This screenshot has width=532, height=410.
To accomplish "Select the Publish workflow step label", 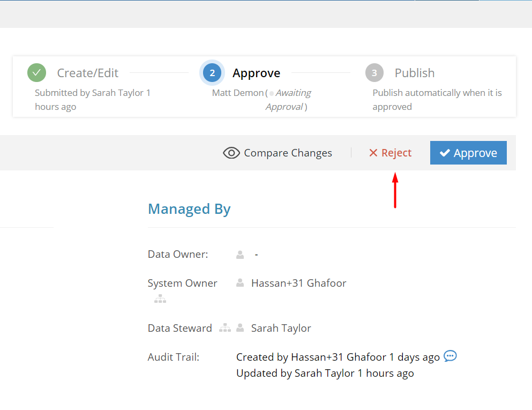I will click(415, 73).
